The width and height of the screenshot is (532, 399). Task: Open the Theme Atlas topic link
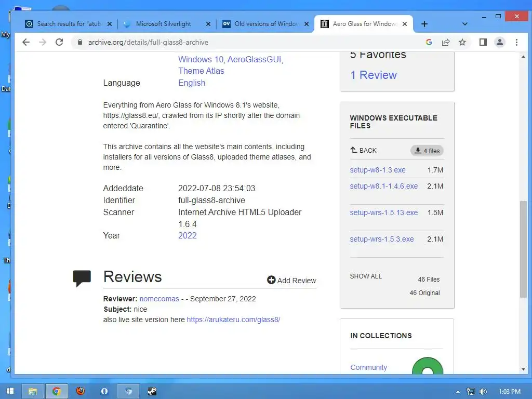tap(201, 71)
